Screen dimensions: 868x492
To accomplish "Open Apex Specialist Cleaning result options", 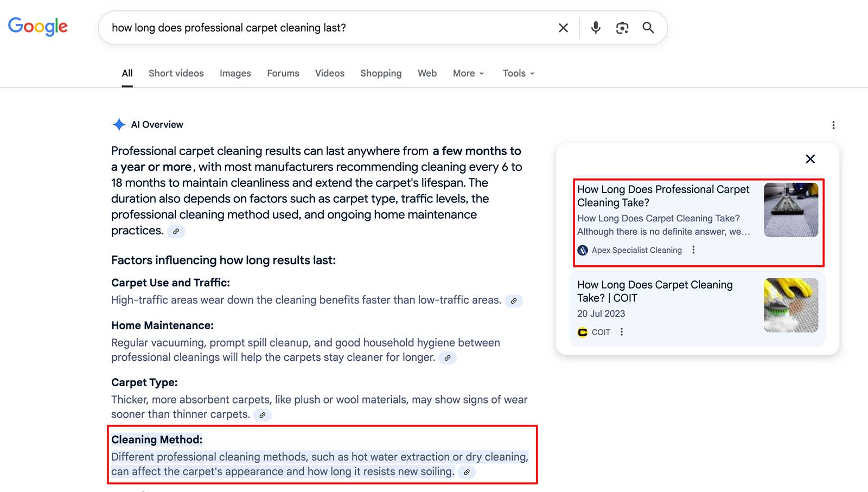I will (x=693, y=250).
